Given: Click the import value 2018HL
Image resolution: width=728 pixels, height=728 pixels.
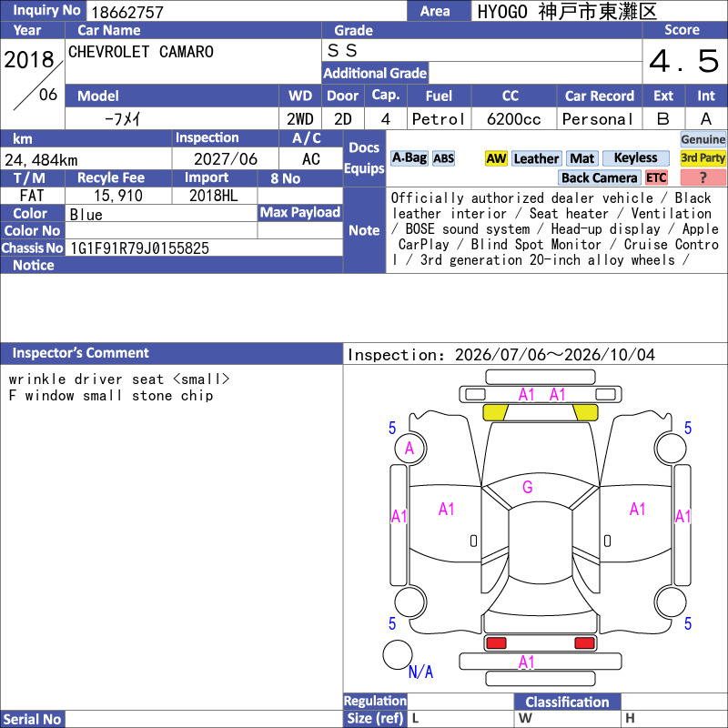Looking at the screenshot, I should point(214,196).
